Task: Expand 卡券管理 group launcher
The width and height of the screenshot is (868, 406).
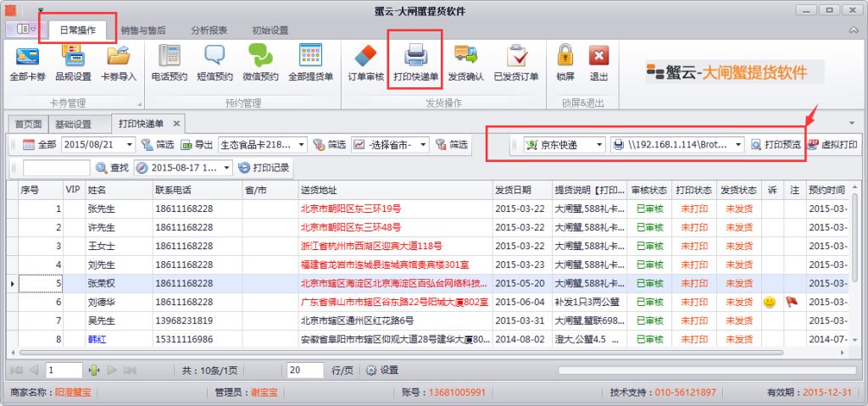Action: click(x=139, y=104)
